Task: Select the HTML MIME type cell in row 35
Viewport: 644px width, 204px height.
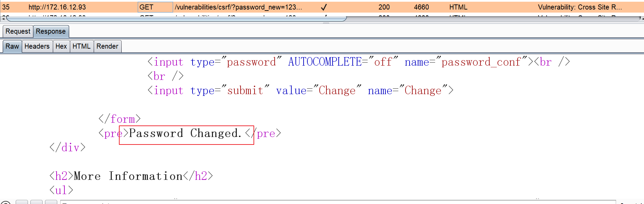Action: [458, 7]
